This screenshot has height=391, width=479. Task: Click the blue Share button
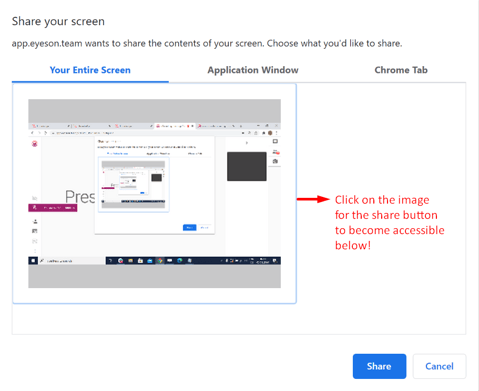[x=379, y=366]
